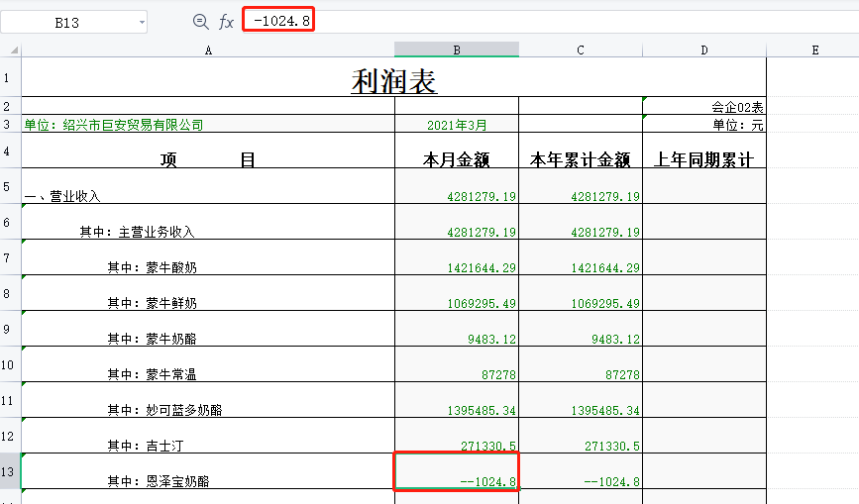Click the 其中：蒙牛鲜奶 cell
The width and height of the screenshot is (859, 504).
[x=208, y=293]
